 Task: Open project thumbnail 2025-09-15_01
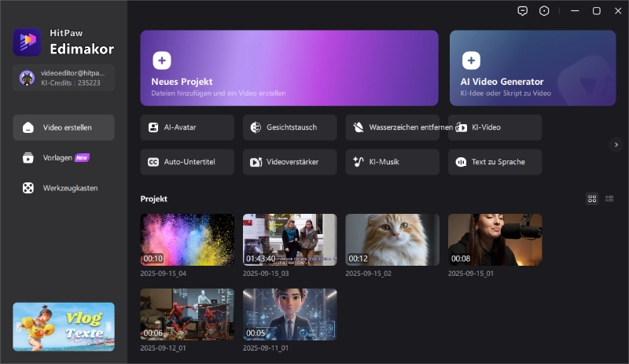[x=495, y=240]
